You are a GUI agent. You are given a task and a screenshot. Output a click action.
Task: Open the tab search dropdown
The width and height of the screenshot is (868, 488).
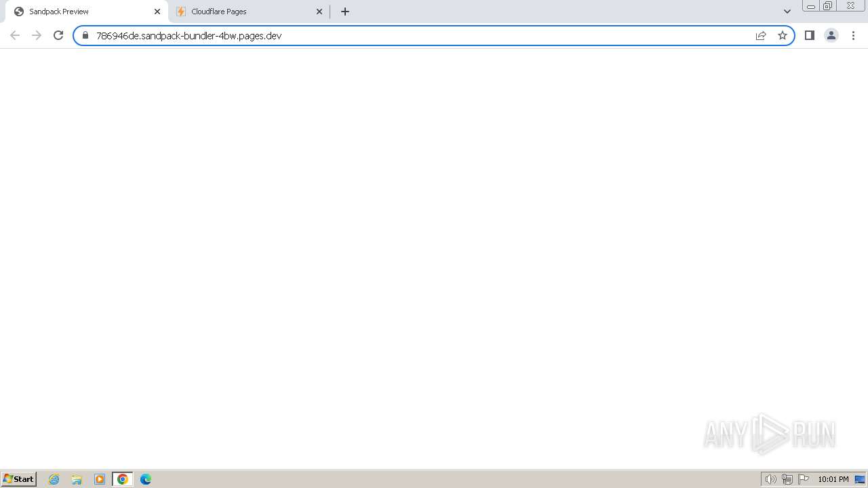(787, 12)
